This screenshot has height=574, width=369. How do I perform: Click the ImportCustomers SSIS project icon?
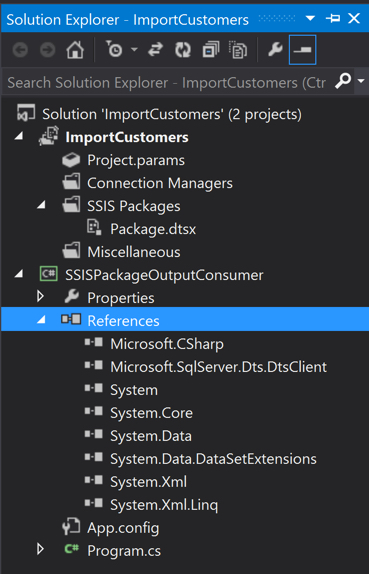point(48,136)
